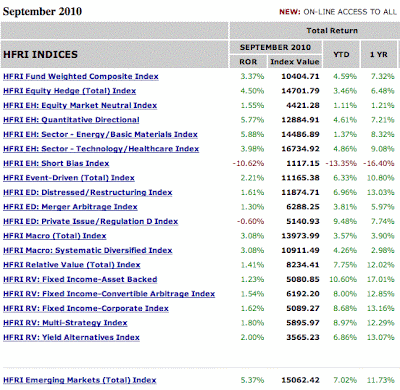Open HFRI Fund Weighted Composite Index link
This screenshot has height=390, width=400.
coord(81,77)
